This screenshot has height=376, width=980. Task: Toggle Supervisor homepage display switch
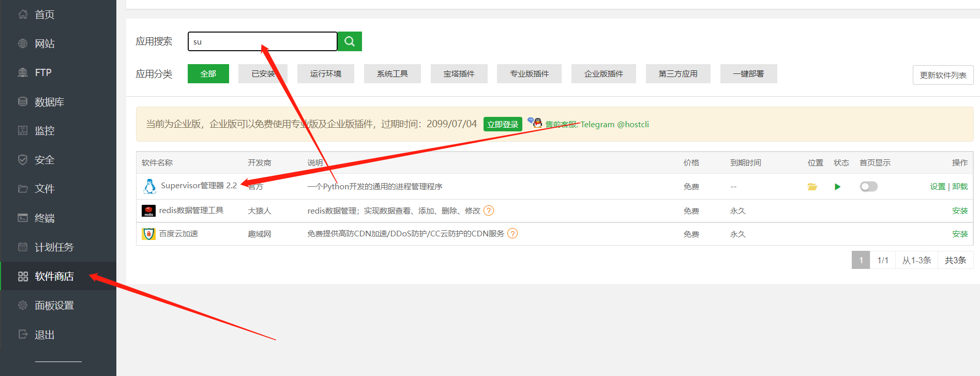tap(868, 187)
